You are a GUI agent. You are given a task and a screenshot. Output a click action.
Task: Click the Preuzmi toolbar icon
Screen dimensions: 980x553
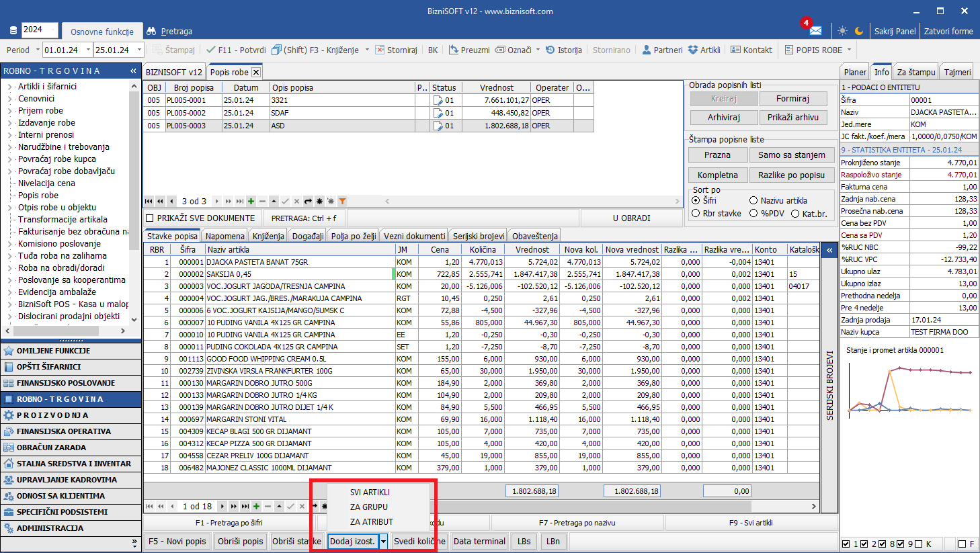point(454,50)
